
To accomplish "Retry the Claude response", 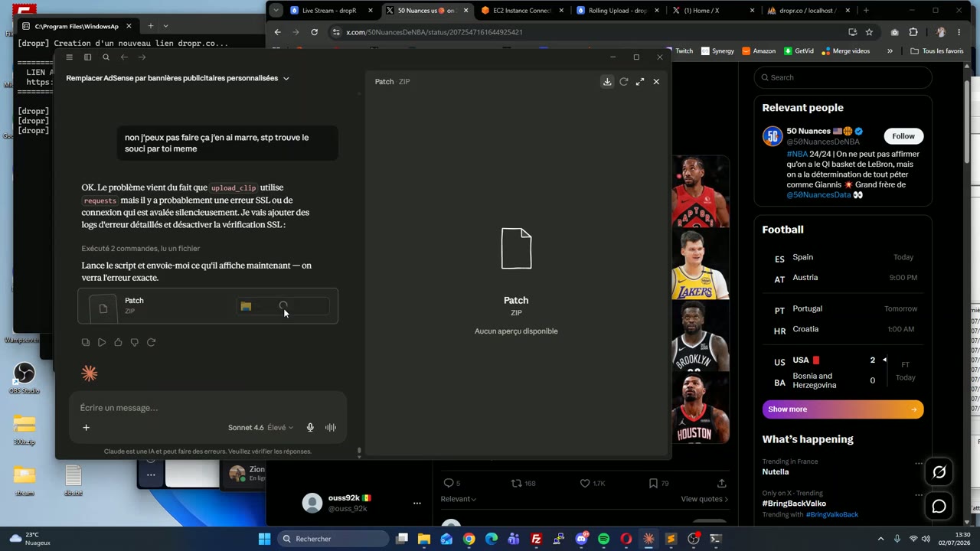I will [x=151, y=342].
